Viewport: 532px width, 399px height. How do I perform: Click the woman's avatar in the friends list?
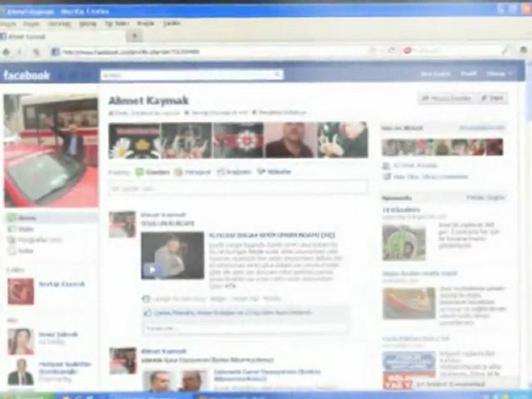[x=21, y=341]
